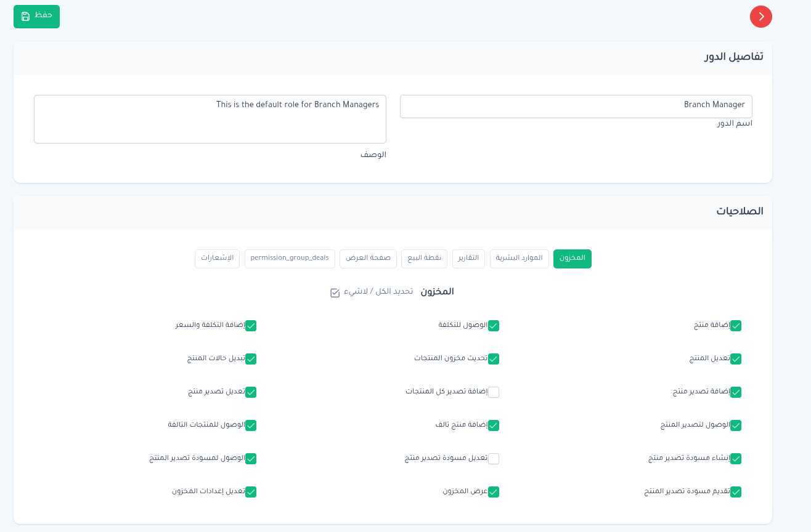Open the permission_group_deals tab
811x532 pixels.
(x=290, y=259)
